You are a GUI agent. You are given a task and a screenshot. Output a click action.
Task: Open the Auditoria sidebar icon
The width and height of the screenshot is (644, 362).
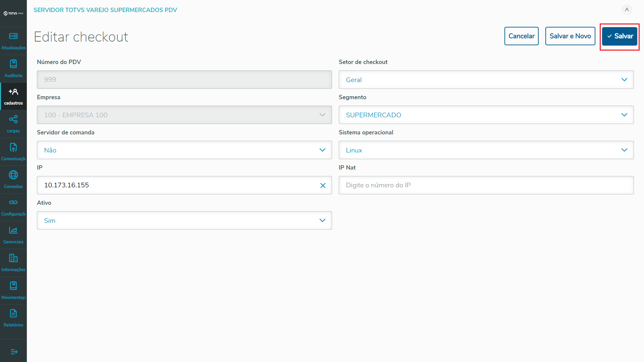(13, 64)
